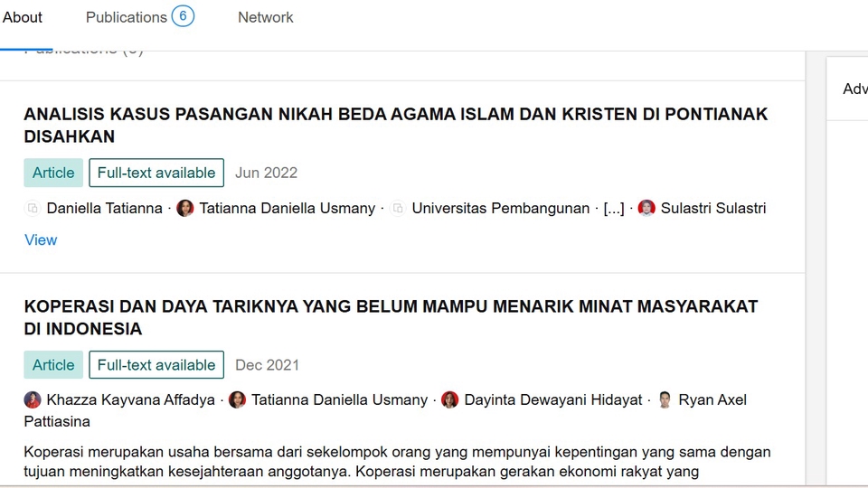This screenshot has width=868, height=488.
Task: Open author Sulastri Sulastri
Action: click(x=713, y=208)
